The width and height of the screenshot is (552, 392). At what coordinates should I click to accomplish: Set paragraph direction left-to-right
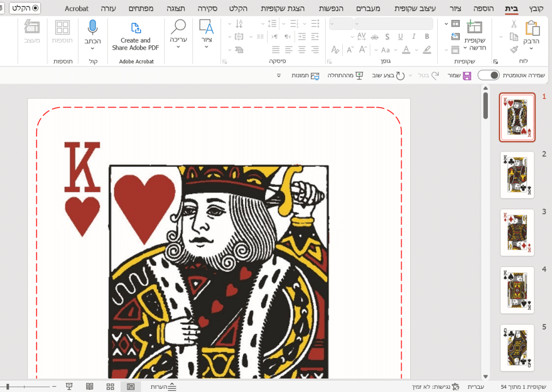coord(274,36)
